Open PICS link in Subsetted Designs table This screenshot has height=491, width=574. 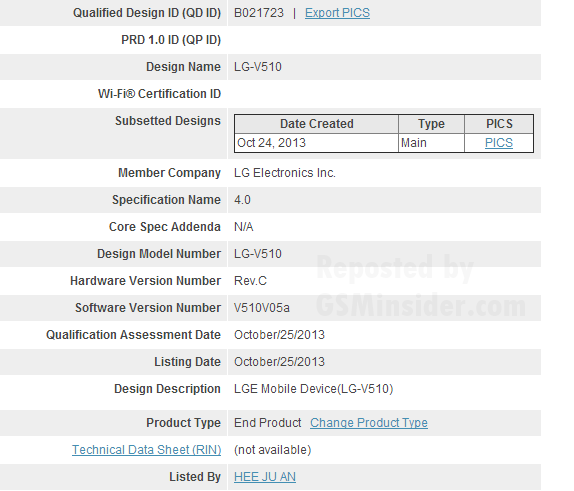tap(499, 142)
